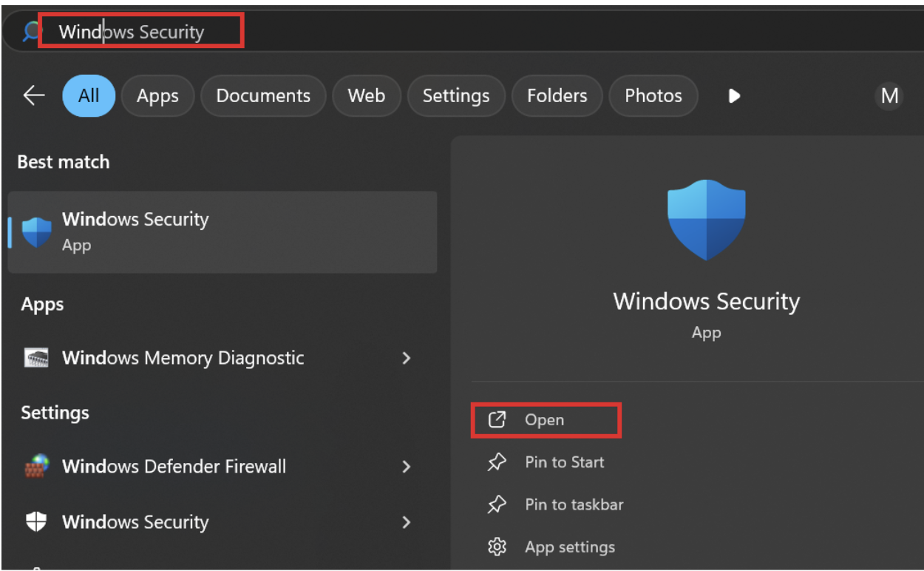Click the Windows Security settings shield icon
Screen dimensions: 924x571
(x=36, y=522)
